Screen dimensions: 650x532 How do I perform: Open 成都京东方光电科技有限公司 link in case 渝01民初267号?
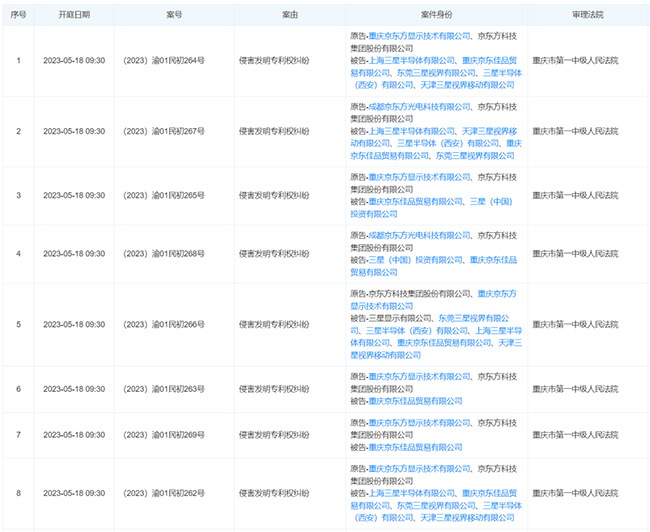pos(420,107)
